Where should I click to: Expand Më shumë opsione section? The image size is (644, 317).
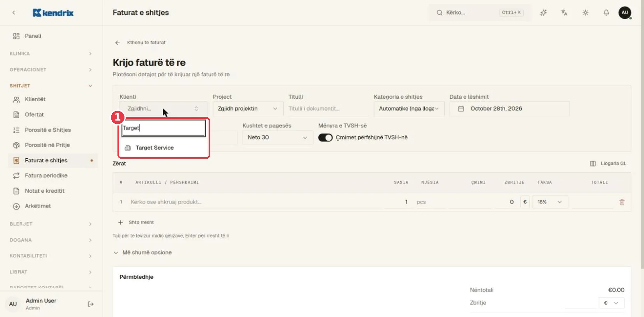point(143,253)
